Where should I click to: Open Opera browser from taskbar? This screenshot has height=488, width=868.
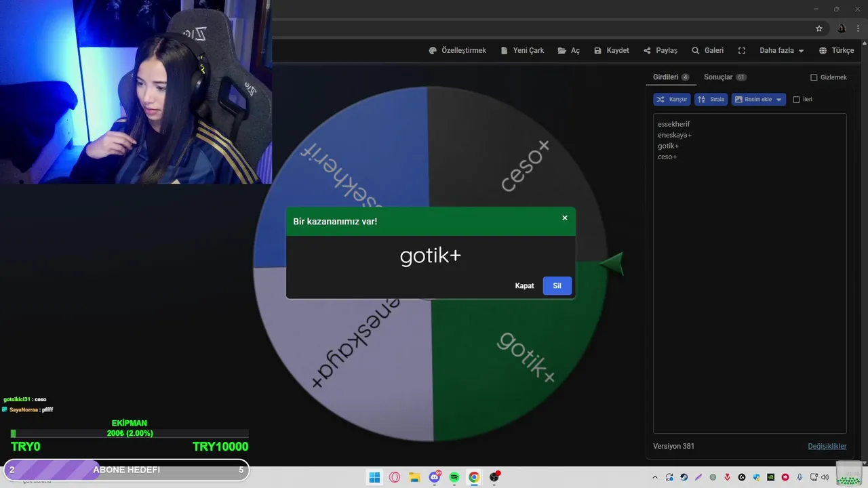click(x=395, y=477)
